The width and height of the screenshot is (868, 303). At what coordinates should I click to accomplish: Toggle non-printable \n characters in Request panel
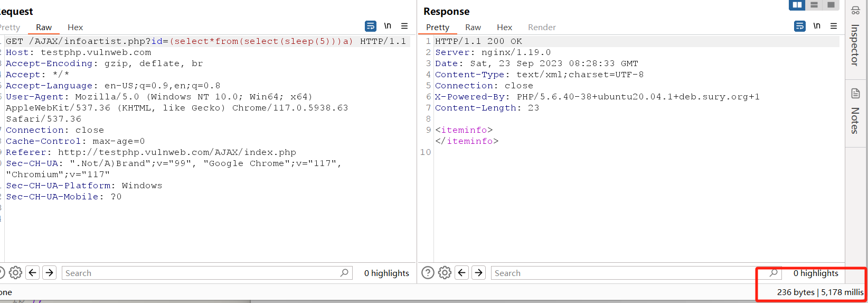point(388,26)
